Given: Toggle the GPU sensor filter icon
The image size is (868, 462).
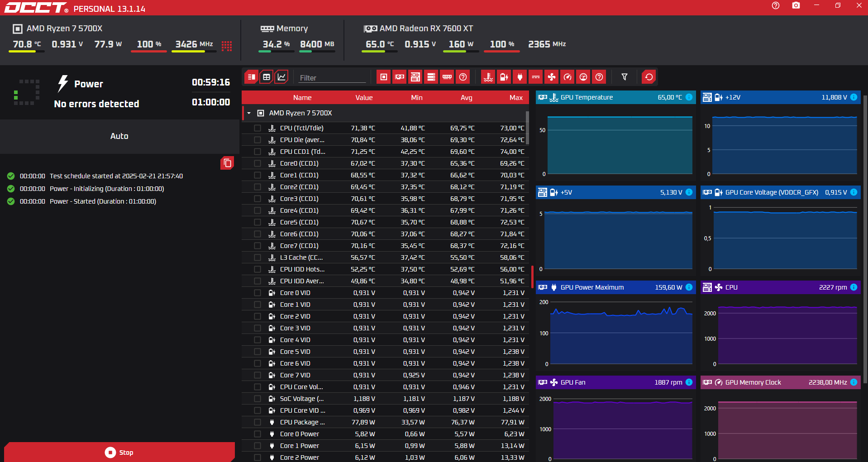Looking at the screenshot, I should pyautogui.click(x=400, y=77).
